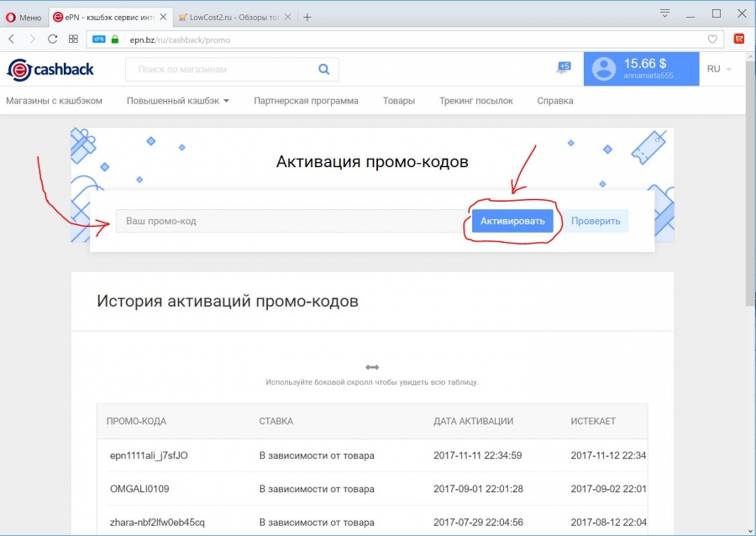756x536 pixels.
Task: Click the search magnifier icon
Action: [324, 70]
